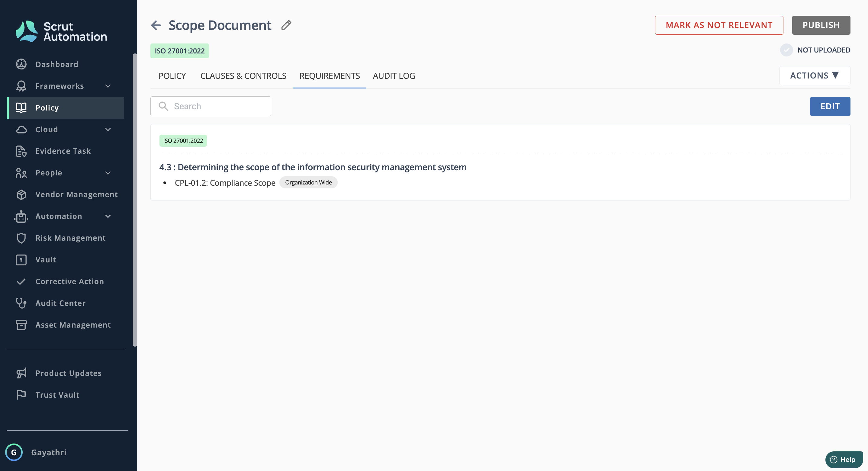Click inside the Search field
Viewport: 868px width, 471px height.
pyautogui.click(x=211, y=106)
